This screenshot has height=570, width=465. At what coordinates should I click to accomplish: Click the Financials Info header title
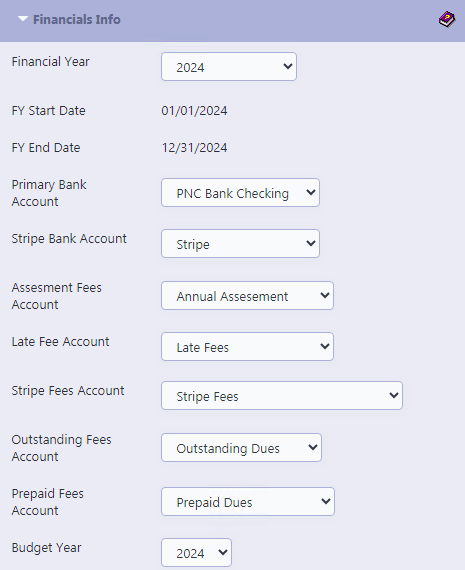point(77,19)
